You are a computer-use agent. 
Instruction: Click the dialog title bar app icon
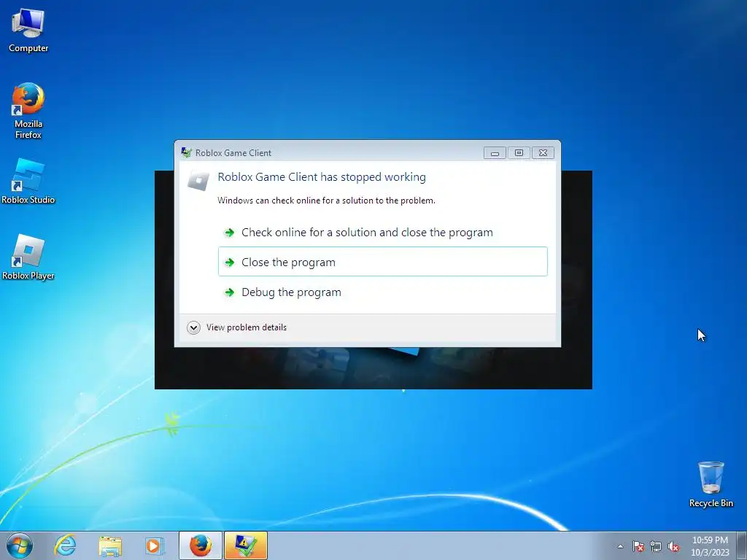point(186,152)
